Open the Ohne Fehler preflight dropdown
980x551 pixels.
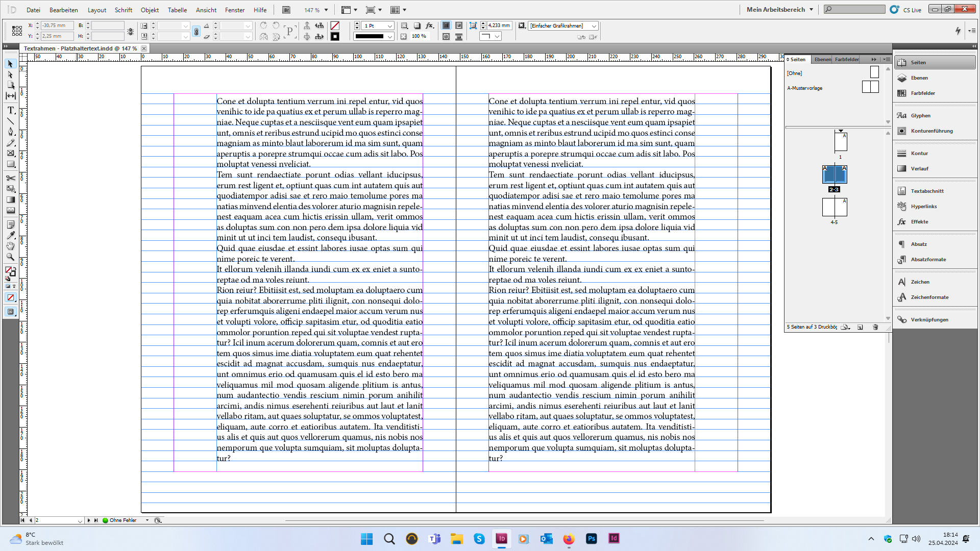(x=147, y=520)
